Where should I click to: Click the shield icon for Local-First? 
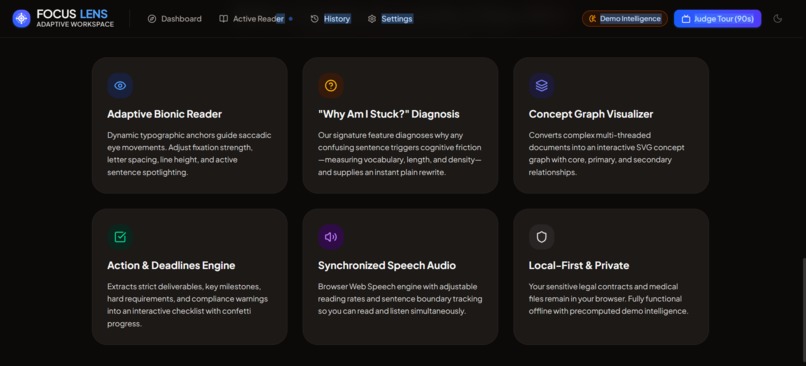click(542, 237)
